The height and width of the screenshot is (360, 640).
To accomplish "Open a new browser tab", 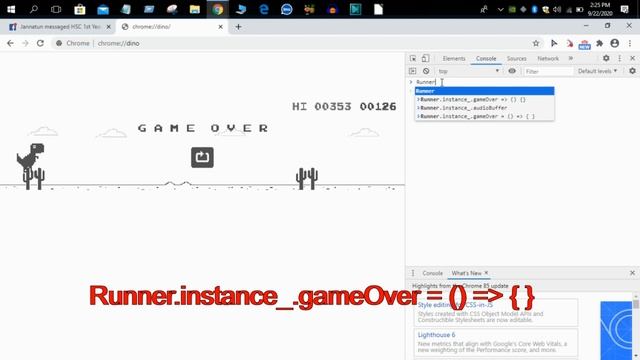I will tap(238, 27).
